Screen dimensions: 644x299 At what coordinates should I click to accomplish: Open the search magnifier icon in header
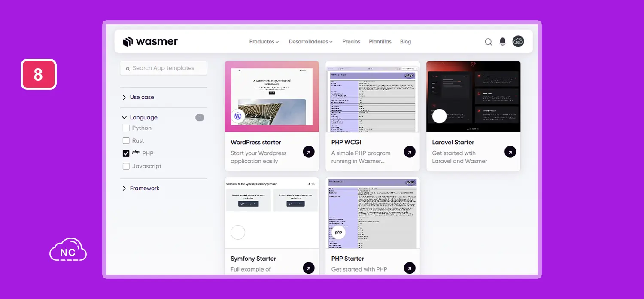(488, 42)
